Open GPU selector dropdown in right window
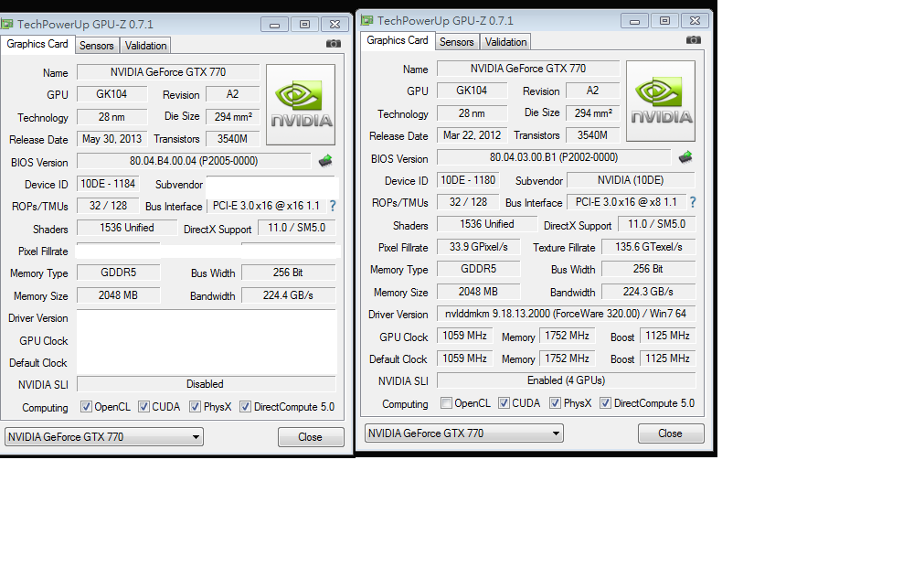This screenshot has height=567, width=924. pyautogui.click(x=463, y=433)
